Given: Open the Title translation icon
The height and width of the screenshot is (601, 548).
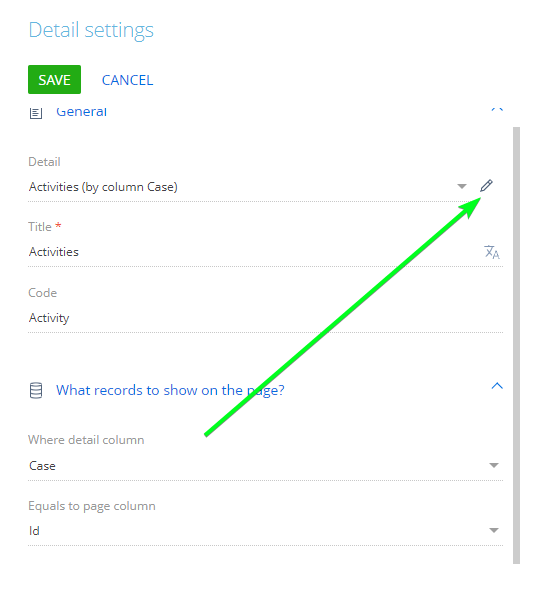Looking at the screenshot, I should (492, 252).
